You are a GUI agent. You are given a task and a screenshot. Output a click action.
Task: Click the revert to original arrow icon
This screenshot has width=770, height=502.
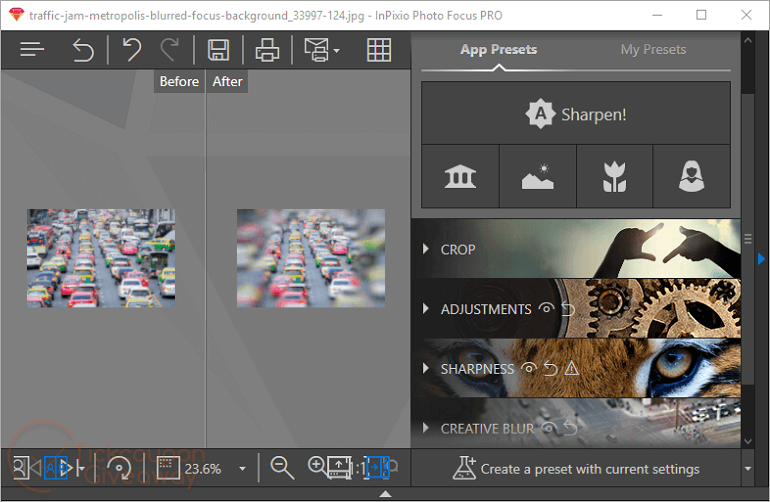click(82, 50)
